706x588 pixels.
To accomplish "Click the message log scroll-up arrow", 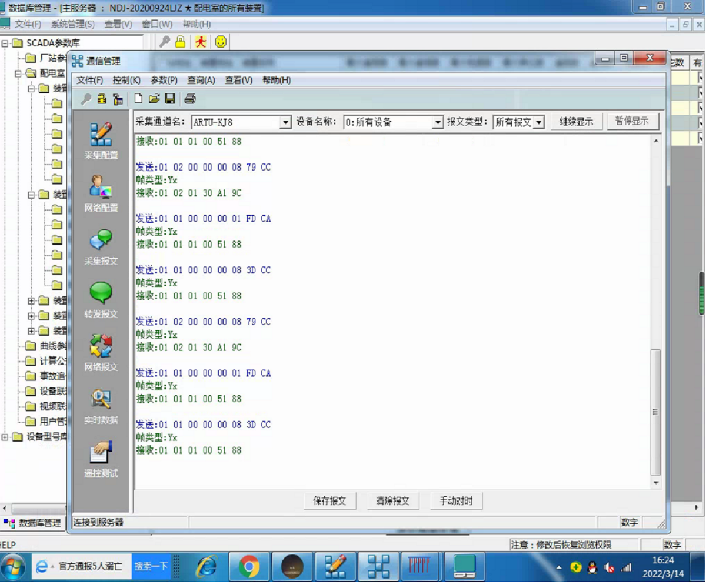I will [x=656, y=140].
